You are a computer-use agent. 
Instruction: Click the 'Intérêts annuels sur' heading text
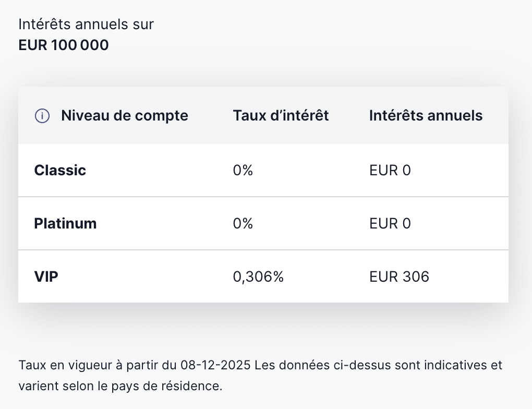click(86, 24)
